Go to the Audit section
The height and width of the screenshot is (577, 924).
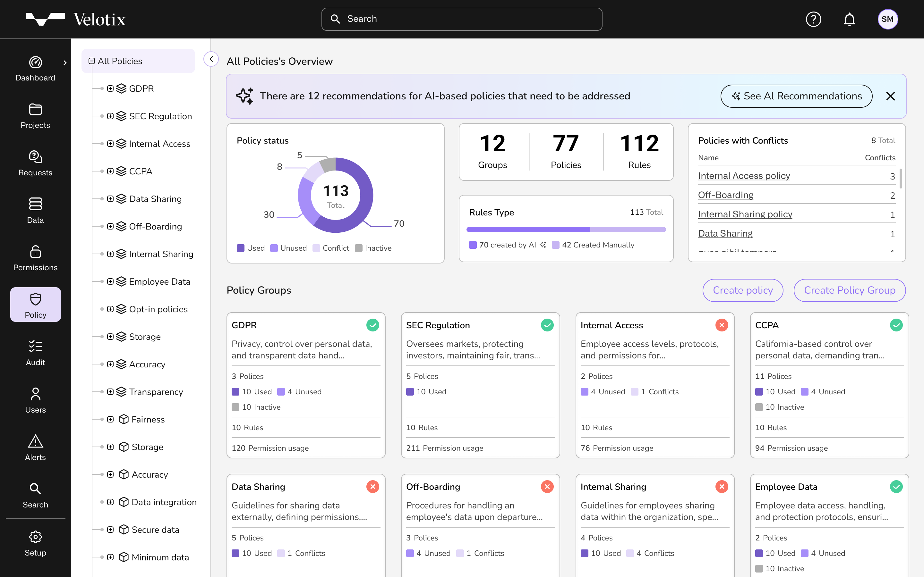(35, 353)
